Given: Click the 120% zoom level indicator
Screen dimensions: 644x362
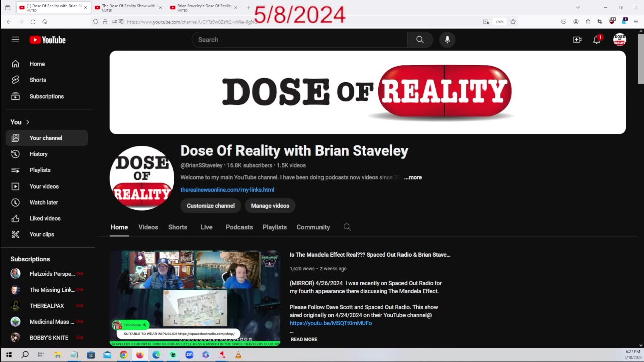Looking at the screenshot, I should tap(499, 22).
